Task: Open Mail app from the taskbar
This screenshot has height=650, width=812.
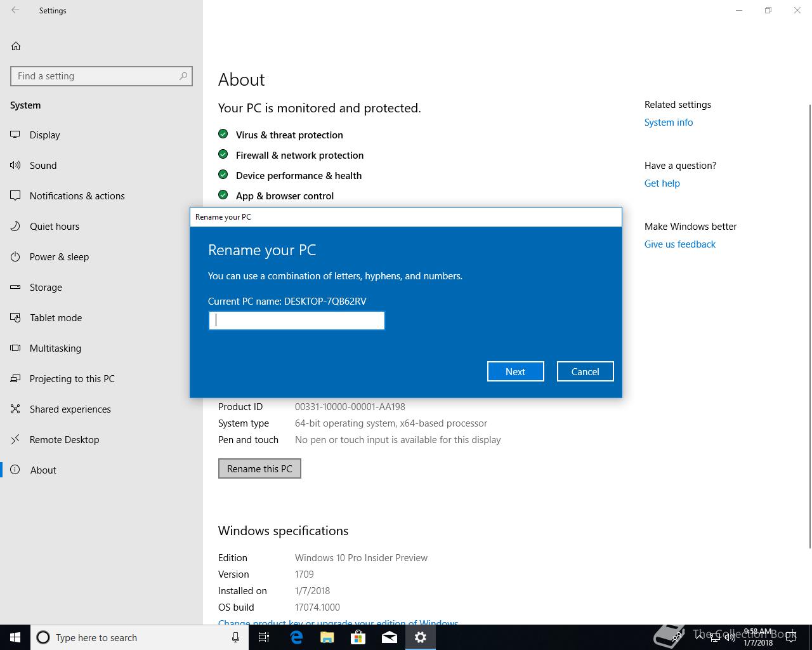Action: point(389,637)
